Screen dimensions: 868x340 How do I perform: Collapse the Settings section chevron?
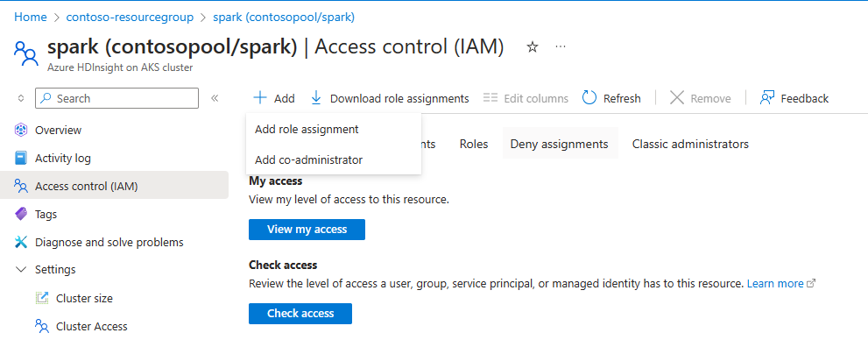[x=21, y=270]
